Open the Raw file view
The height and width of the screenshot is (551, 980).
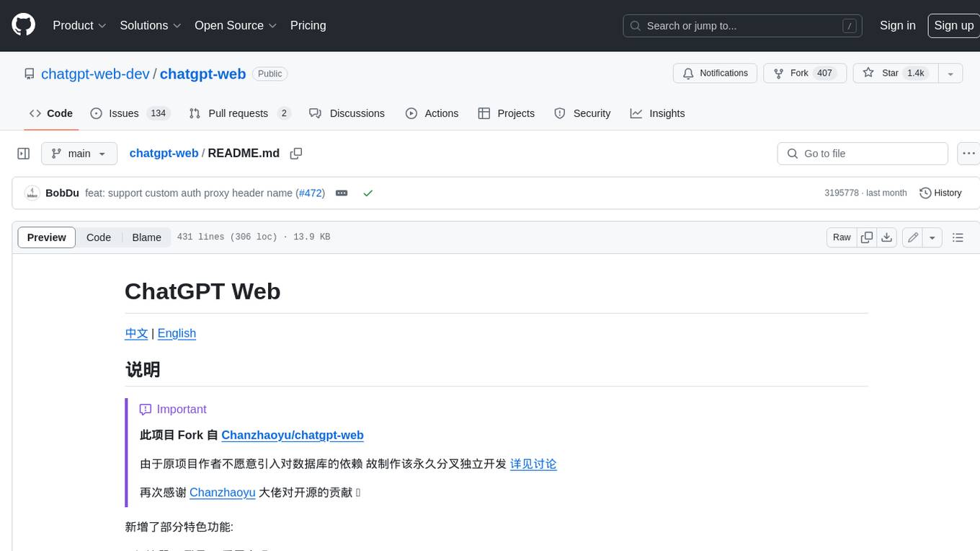pyautogui.click(x=842, y=237)
